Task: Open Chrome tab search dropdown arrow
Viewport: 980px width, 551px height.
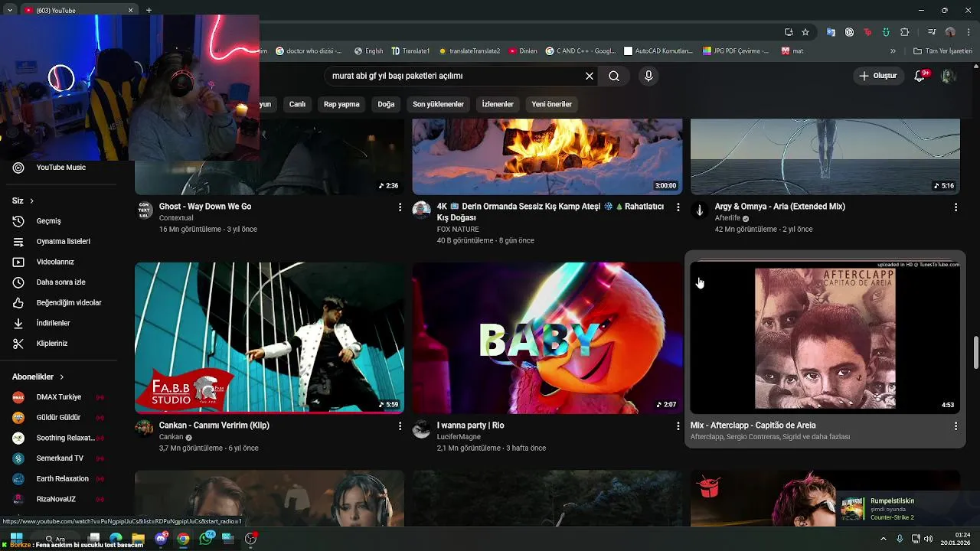Action: pos(9,10)
